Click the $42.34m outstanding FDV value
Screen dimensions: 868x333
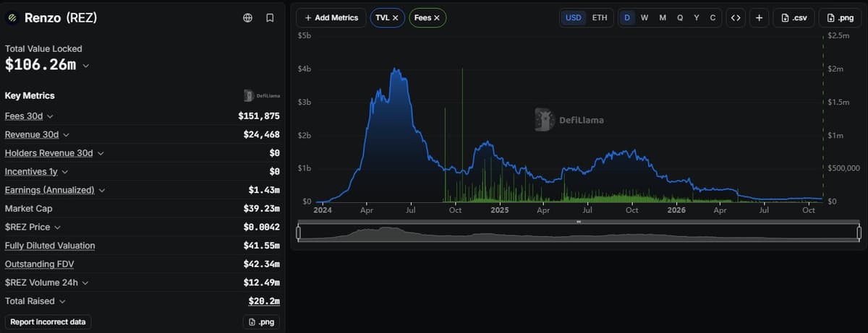click(262, 264)
